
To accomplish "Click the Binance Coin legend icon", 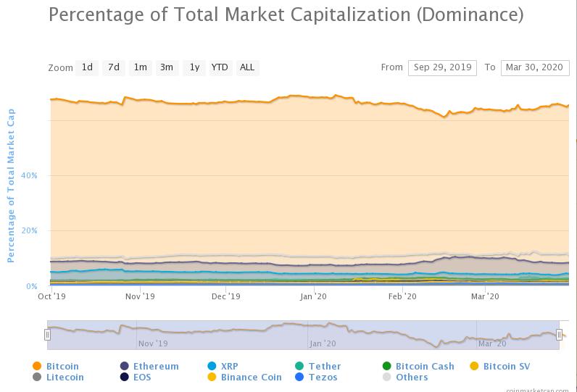I will (212, 377).
